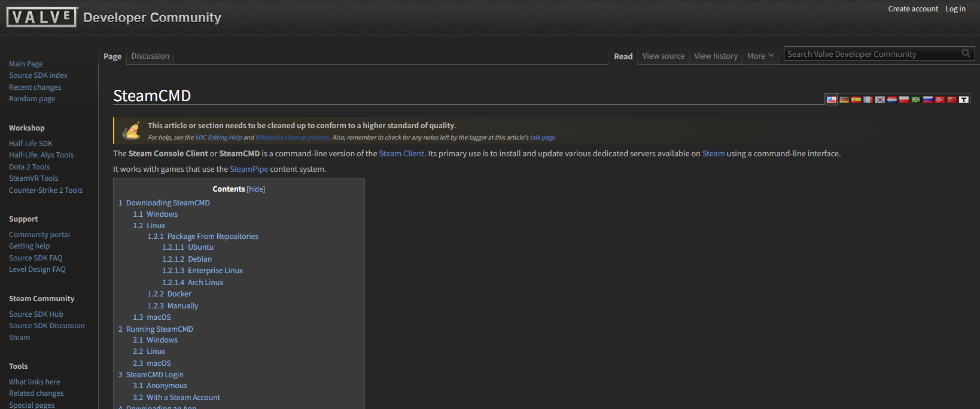Jump to 1.1 Windows section
This screenshot has height=409, width=980.
[x=155, y=214]
